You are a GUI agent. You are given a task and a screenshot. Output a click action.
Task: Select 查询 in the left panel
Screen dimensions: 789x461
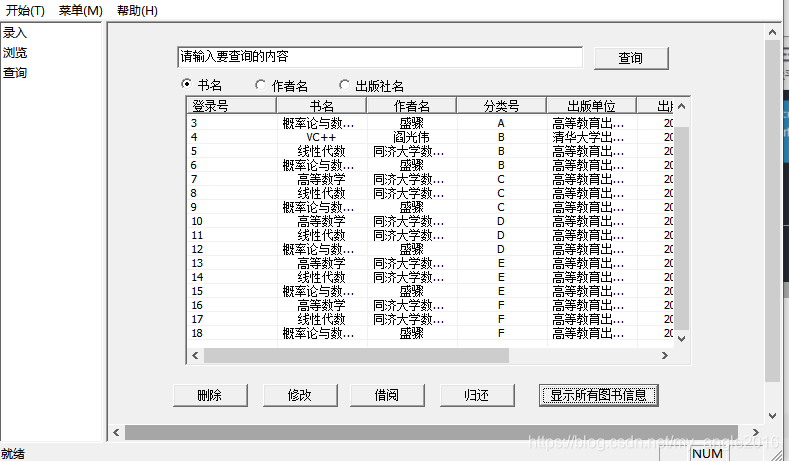coord(15,73)
